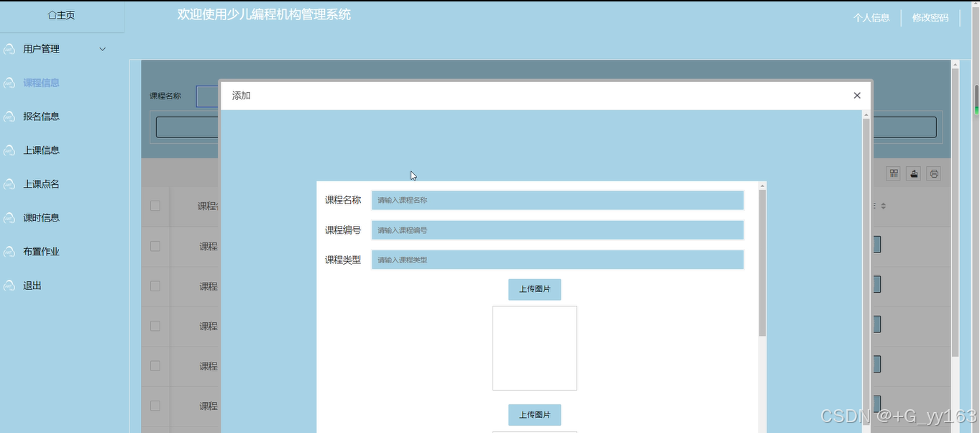Click the dialog's outer scrollbar
Screen dimensions: 980x433
click(866, 273)
